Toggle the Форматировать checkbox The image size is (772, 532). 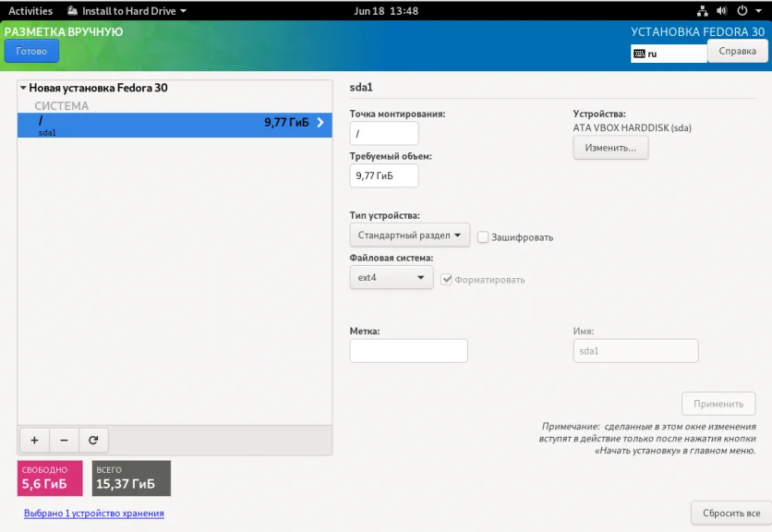[x=447, y=280]
